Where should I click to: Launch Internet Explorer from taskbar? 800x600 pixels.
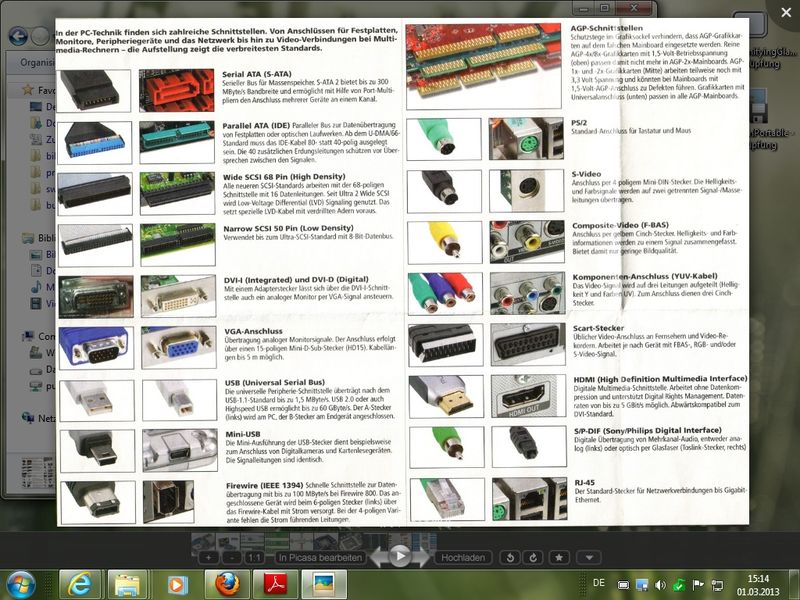pos(80,585)
